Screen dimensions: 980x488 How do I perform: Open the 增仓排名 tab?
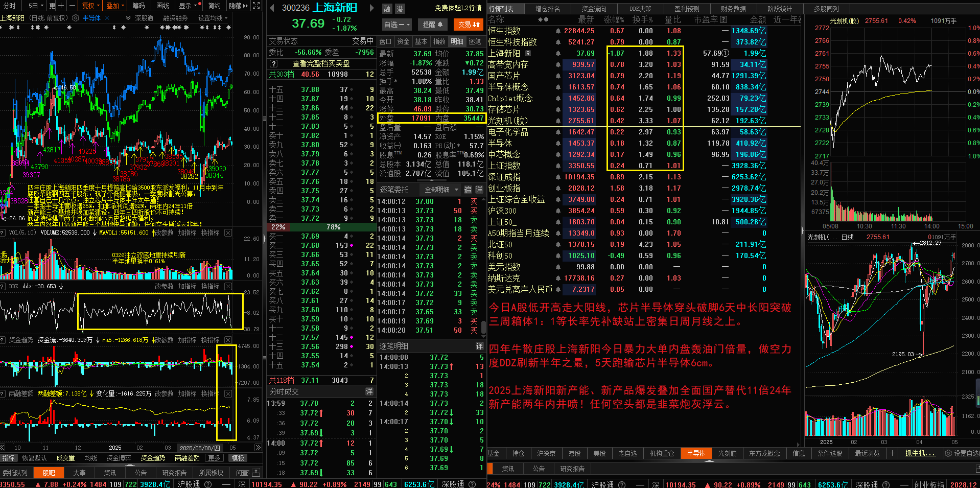[547, 9]
